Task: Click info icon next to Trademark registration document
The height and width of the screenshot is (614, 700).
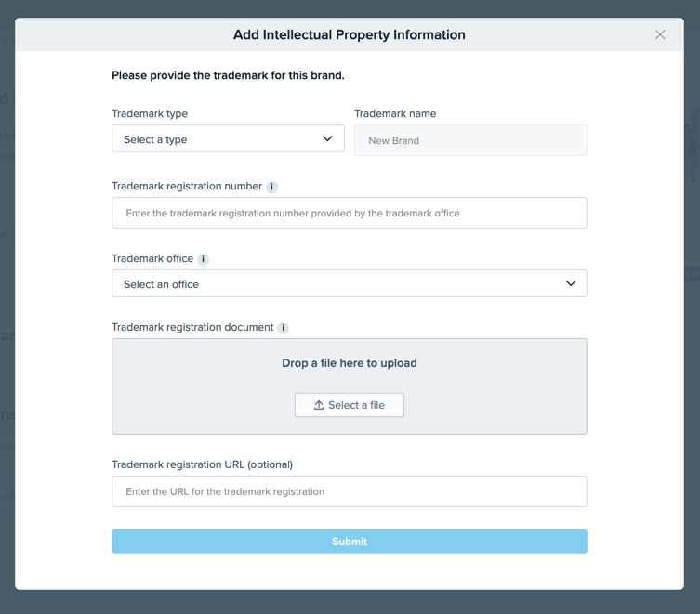Action: pyautogui.click(x=284, y=328)
